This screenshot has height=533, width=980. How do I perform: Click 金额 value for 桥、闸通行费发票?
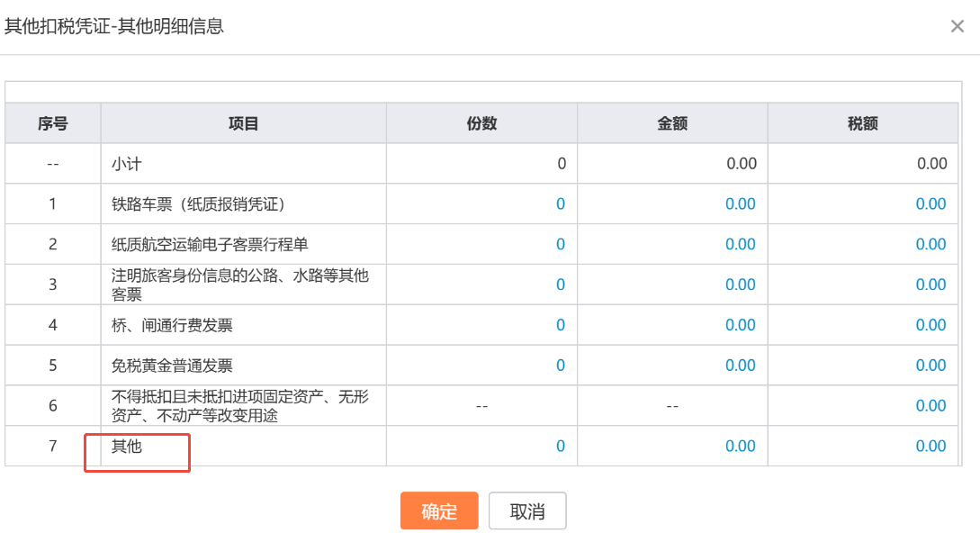tap(740, 325)
